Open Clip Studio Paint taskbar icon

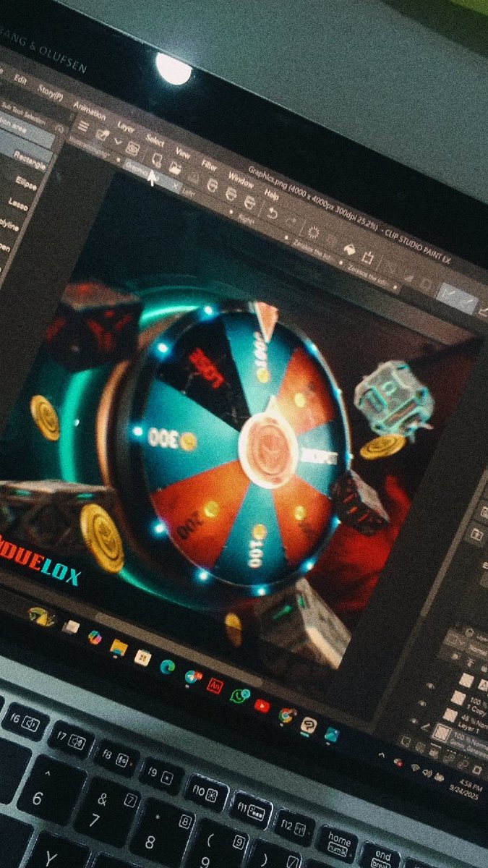[x=309, y=726]
